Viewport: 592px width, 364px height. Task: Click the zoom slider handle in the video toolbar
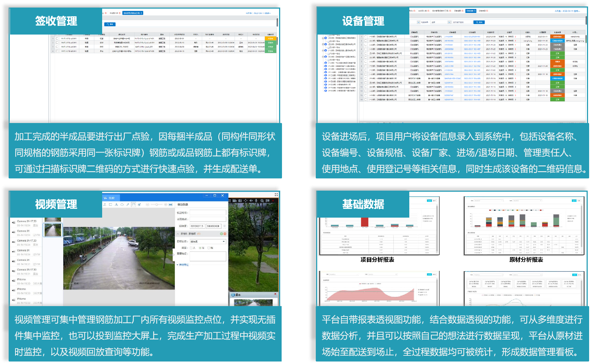pos(156,205)
